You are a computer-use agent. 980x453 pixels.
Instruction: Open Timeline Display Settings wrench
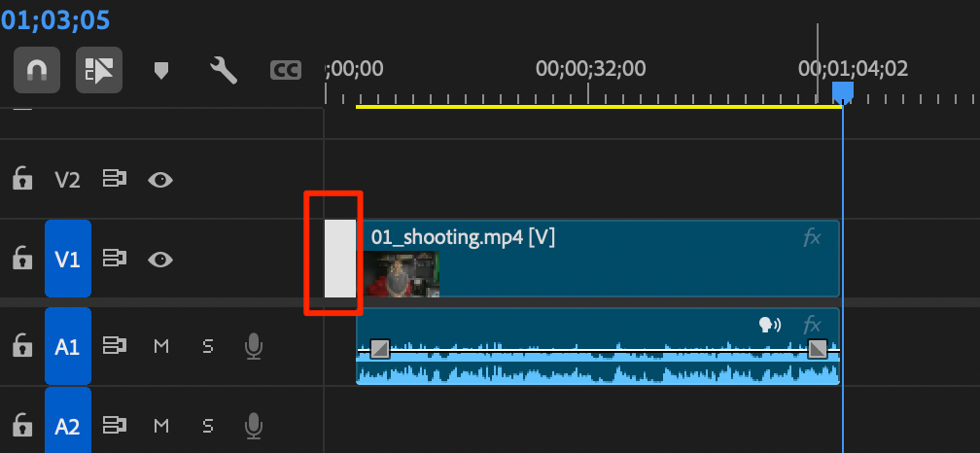[224, 70]
